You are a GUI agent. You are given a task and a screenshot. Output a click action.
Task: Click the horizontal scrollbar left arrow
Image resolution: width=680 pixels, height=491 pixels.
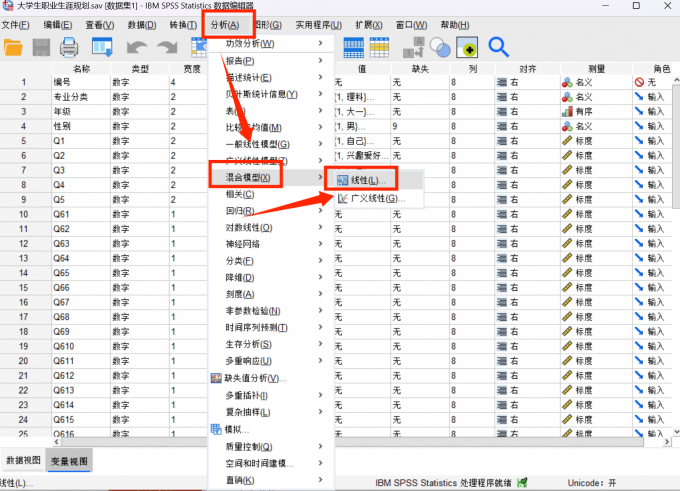coord(57,442)
